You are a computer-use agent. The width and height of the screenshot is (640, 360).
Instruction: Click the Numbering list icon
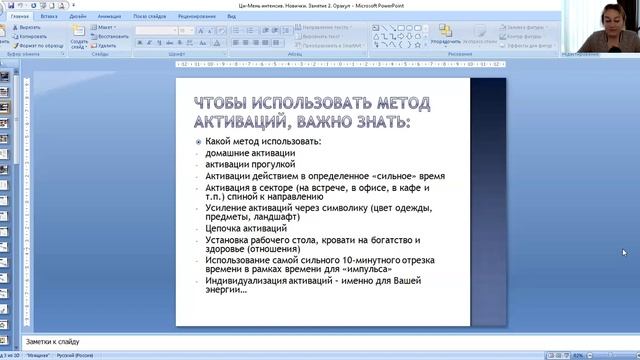[250, 31]
